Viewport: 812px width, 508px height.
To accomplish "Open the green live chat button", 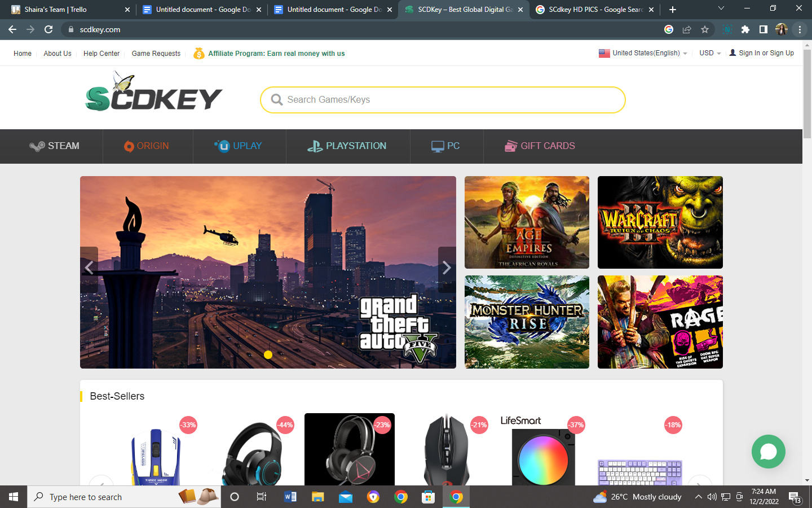I will click(769, 452).
